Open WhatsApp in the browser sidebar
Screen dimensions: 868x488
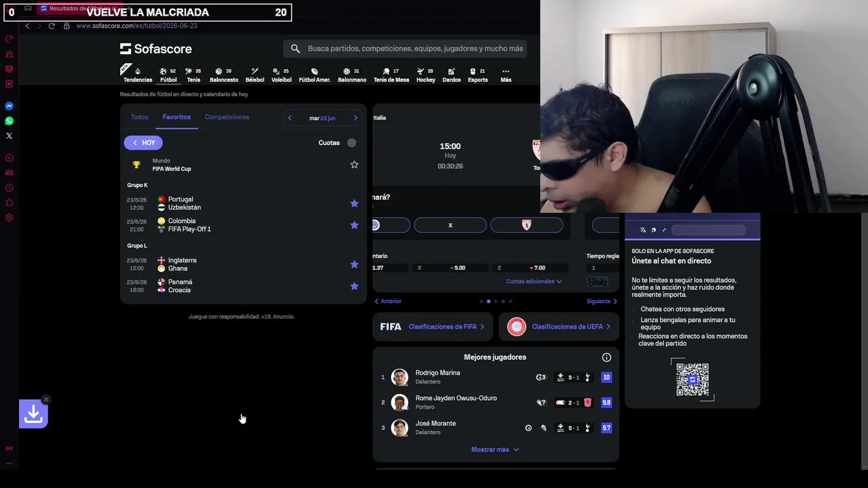(9, 121)
